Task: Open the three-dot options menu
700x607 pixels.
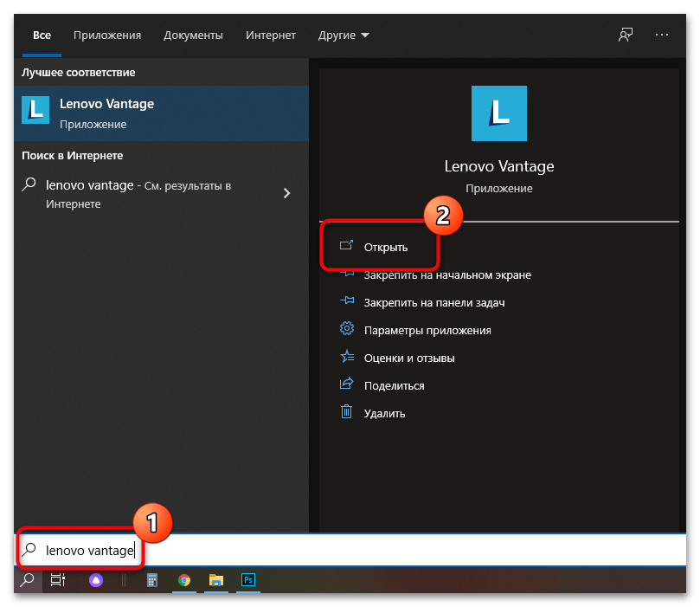Action: pyautogui.click(x=662, y=36)
